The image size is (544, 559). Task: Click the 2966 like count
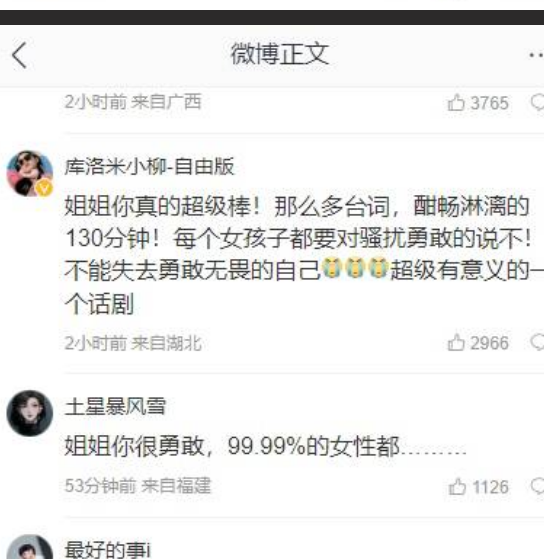489,343
